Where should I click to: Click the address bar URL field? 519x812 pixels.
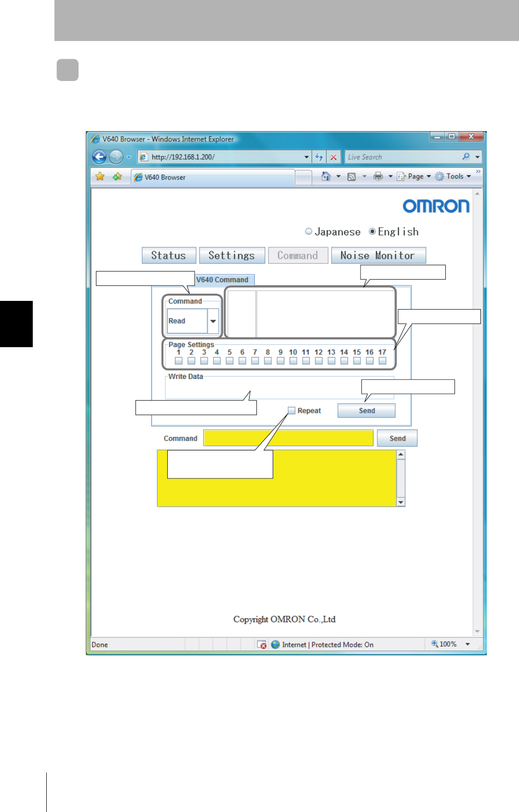[224, 157]
